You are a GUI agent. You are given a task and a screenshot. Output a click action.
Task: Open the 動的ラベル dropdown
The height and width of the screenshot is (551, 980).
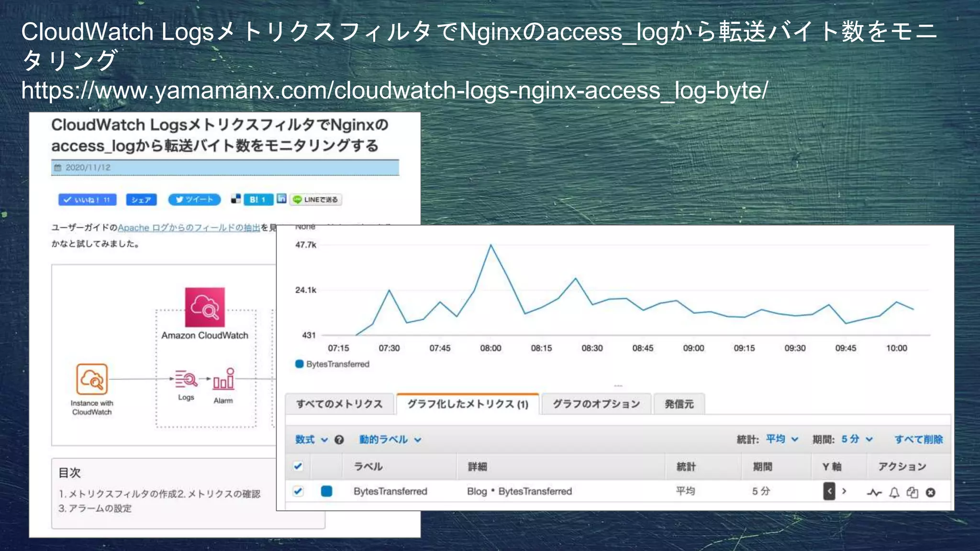tap(390, 440)
